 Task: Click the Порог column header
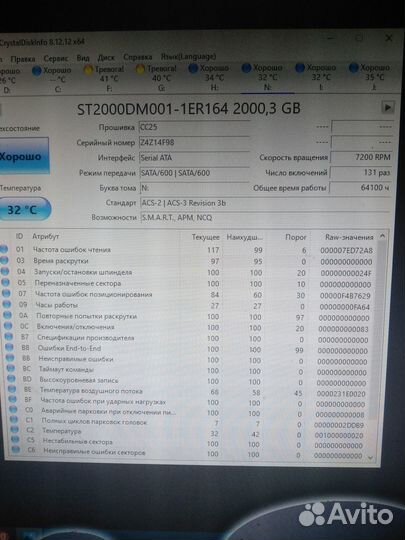click(296, 237)
